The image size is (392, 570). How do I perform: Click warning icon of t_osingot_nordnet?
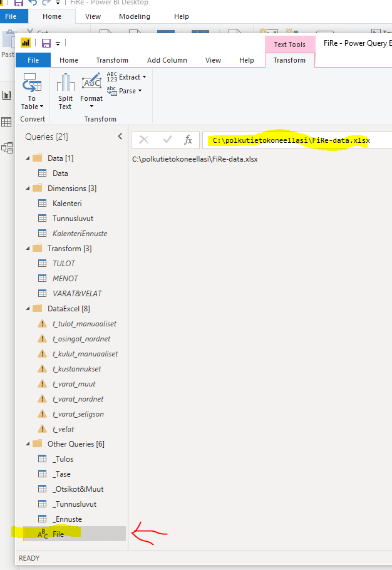[x=42, y=338]
